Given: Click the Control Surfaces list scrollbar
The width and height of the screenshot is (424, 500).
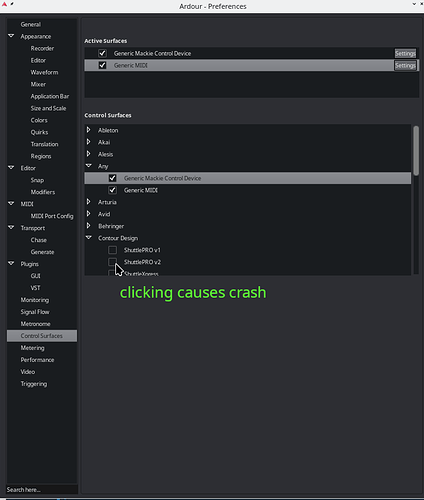Looking at the screenshot, I should 416,151.
